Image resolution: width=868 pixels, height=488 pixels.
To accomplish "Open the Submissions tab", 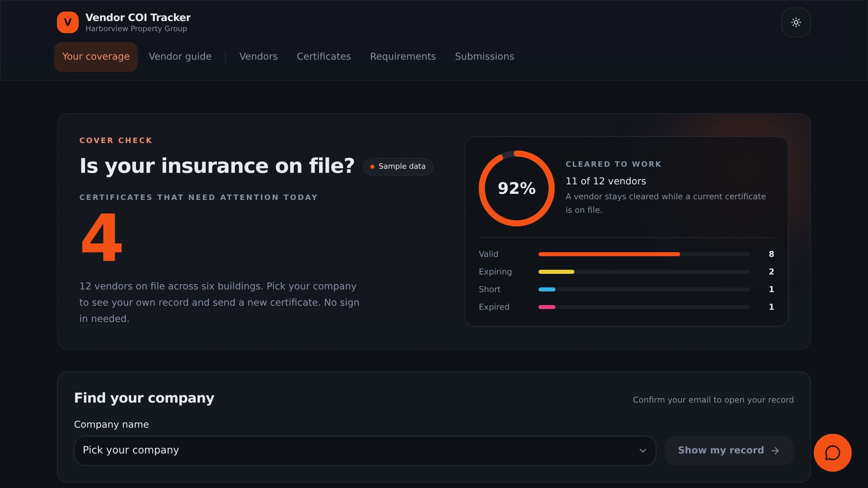I will click(x=485, y=57).
